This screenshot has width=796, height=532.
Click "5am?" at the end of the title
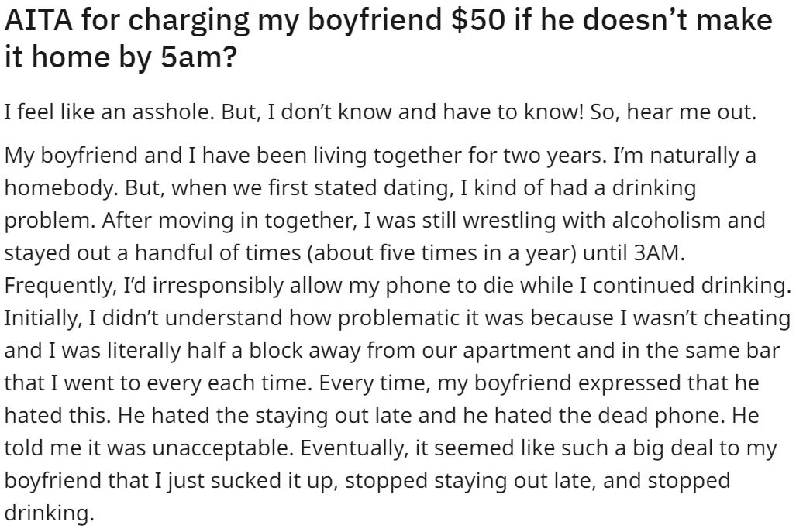click(x=198, y=57)
